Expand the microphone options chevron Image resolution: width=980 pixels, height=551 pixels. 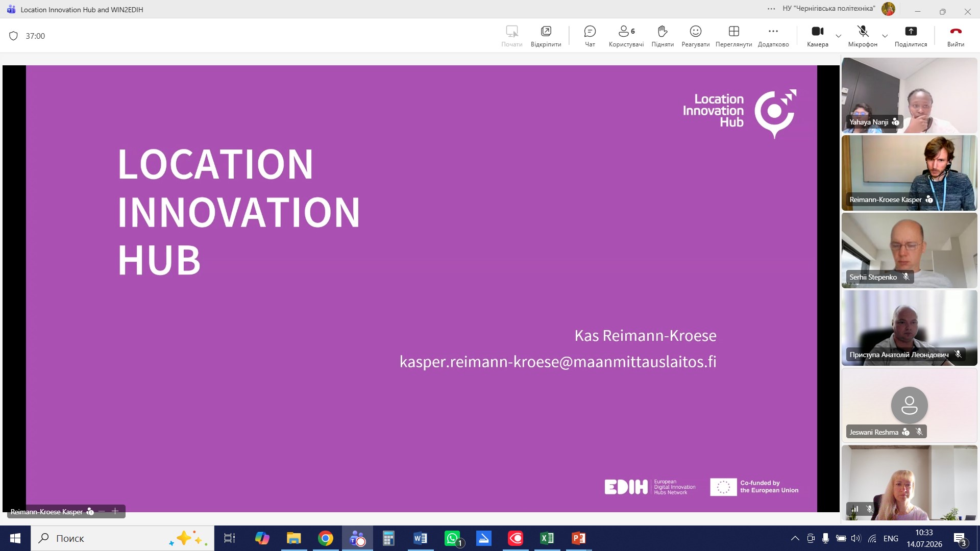(885, 36)
